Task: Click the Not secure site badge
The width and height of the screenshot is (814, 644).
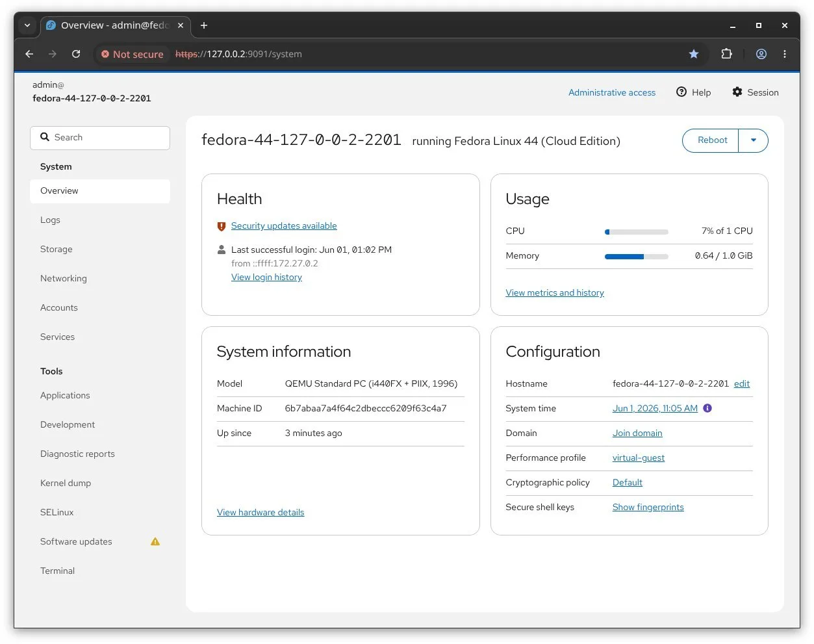Action: pos(133,54)
